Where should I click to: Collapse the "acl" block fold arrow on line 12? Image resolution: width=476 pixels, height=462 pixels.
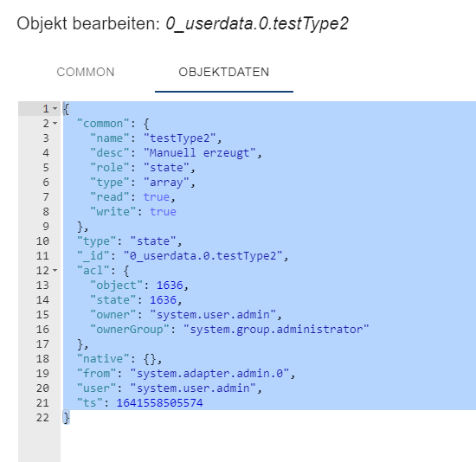[55, 270]
